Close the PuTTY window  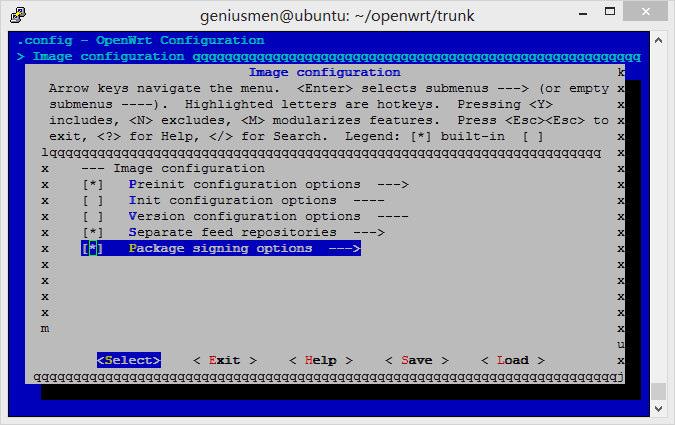pyautogui.click(x=645, y=12)
